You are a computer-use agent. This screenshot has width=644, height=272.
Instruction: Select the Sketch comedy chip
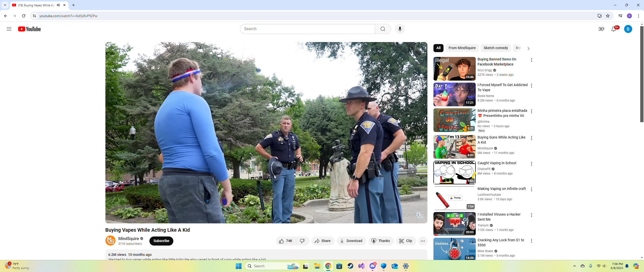click(496, 48)
